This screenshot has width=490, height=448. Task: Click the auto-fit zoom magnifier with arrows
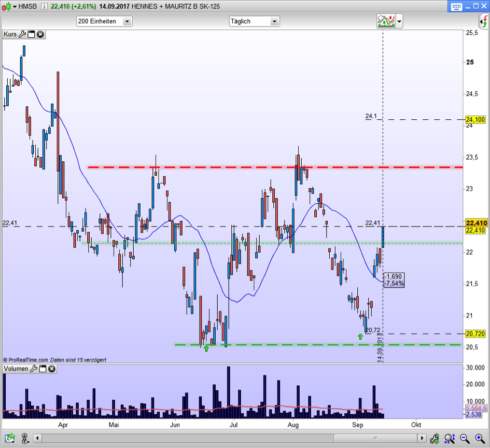[450, 438]
